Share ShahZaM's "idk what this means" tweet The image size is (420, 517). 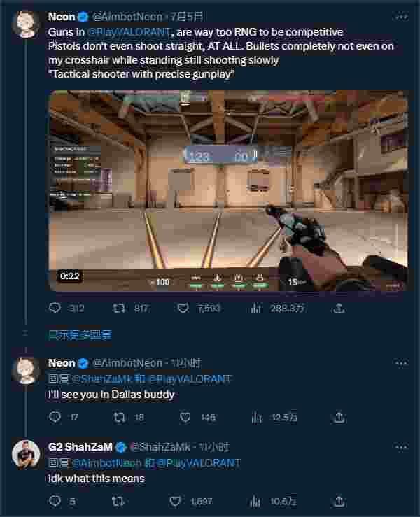pos(339,501)
